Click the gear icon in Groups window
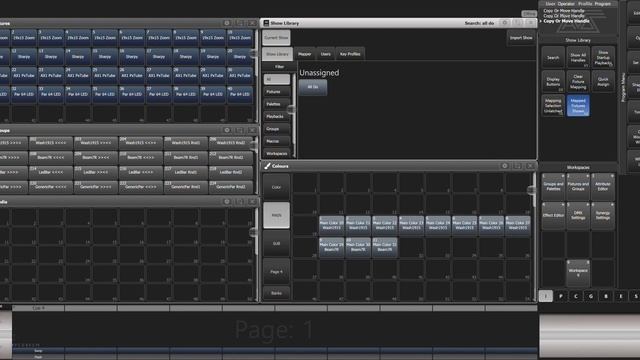 227,130
